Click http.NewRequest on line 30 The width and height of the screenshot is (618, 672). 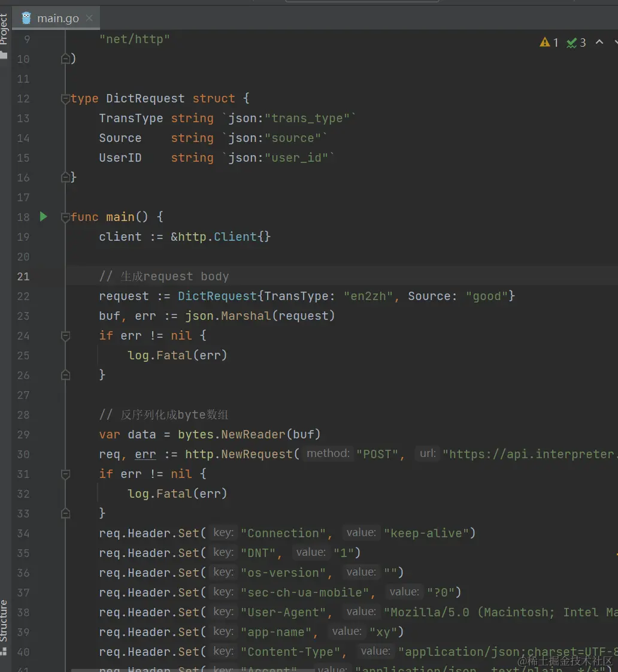click(x=239, y=454)
